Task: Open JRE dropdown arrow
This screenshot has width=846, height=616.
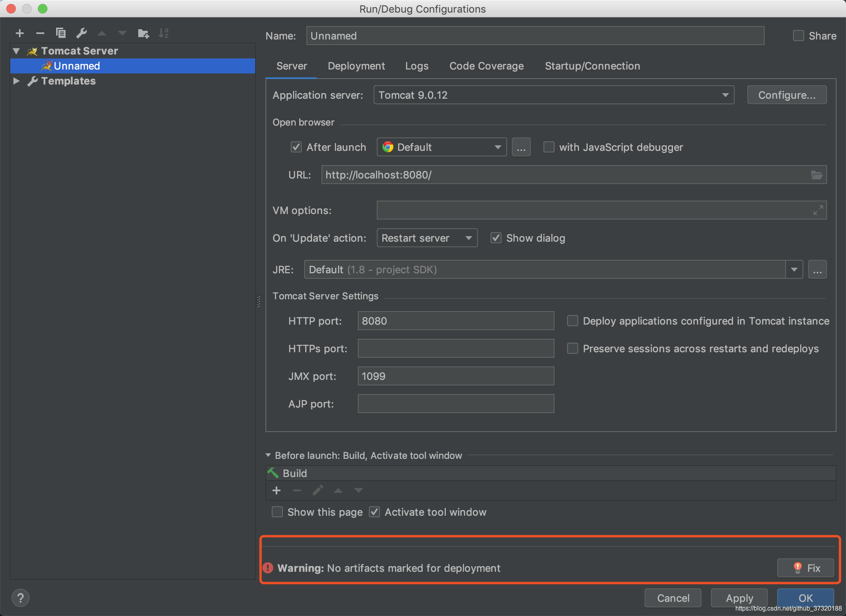Action: (794, 270)
